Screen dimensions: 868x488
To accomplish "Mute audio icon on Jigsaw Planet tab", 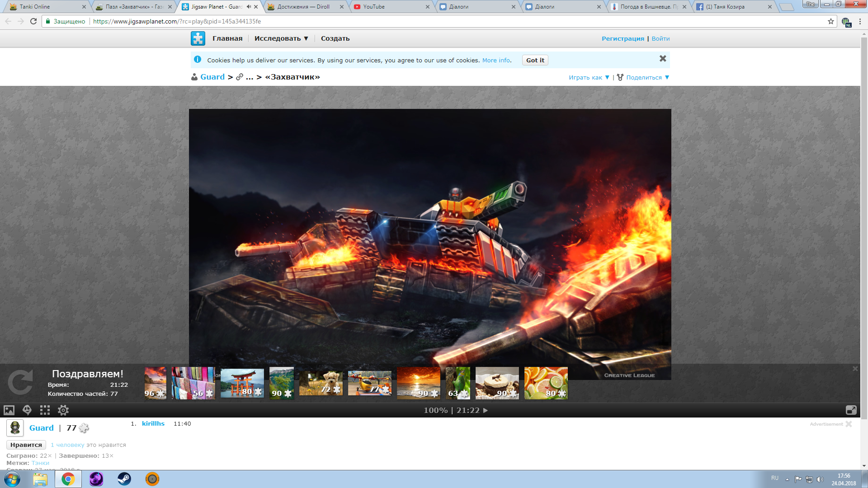I will click(249, 7).
